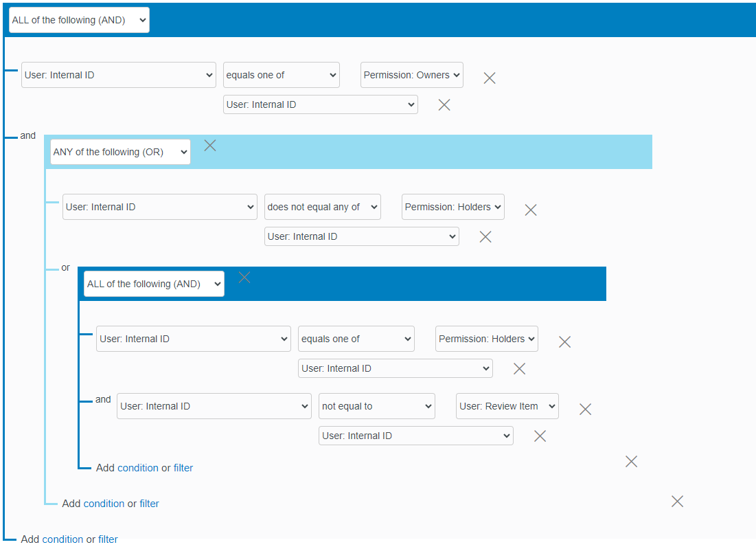This screenshot has width=756, height=549.
Task: Remove the Permission: Owners condition row
Action: click(489, 78)
